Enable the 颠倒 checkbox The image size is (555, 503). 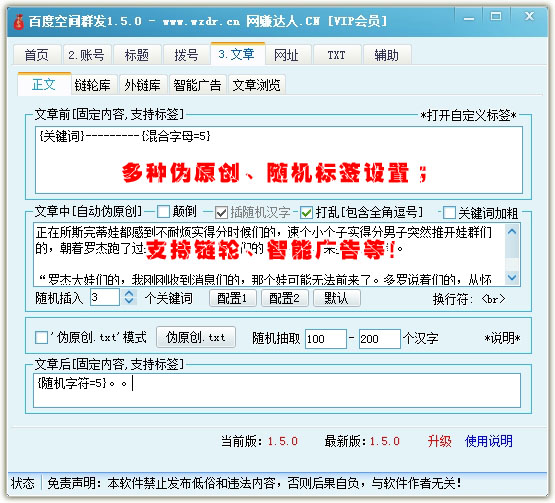(163, 212)
